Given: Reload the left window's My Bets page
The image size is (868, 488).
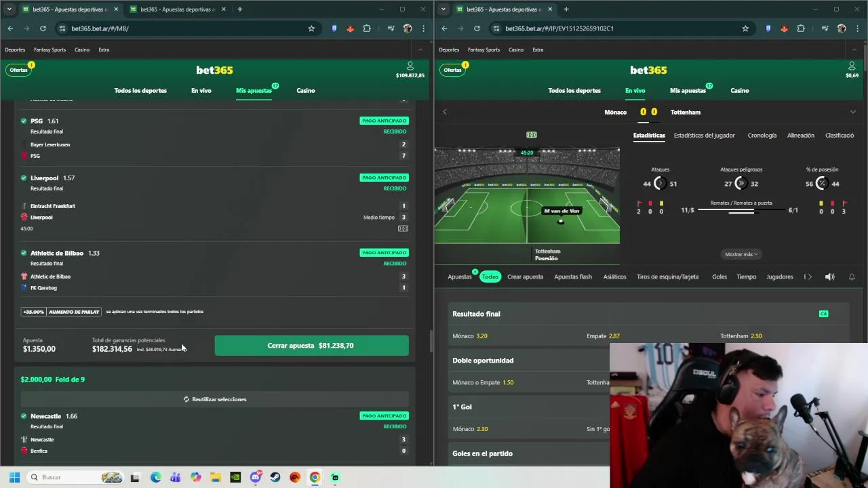Looking at the screenshot, I should [x=43, y=28].
